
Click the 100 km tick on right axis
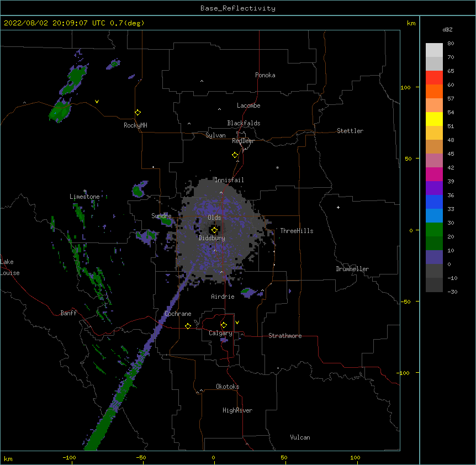[405, 87]
